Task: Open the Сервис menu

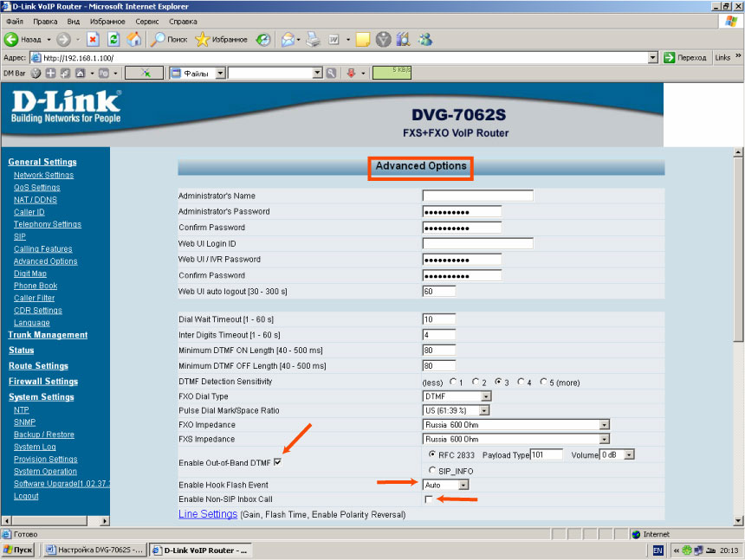Action: click(x=147, y=21)
